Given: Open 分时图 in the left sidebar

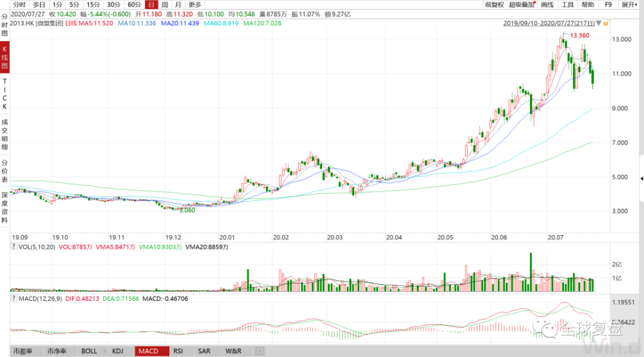Looking at the screenshot, I should pos(5,24).
